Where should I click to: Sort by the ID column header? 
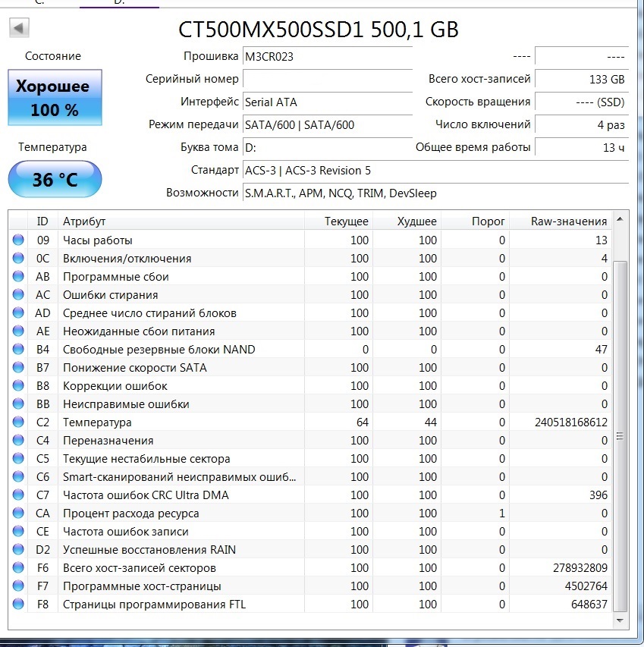click(x=42, y=221)
